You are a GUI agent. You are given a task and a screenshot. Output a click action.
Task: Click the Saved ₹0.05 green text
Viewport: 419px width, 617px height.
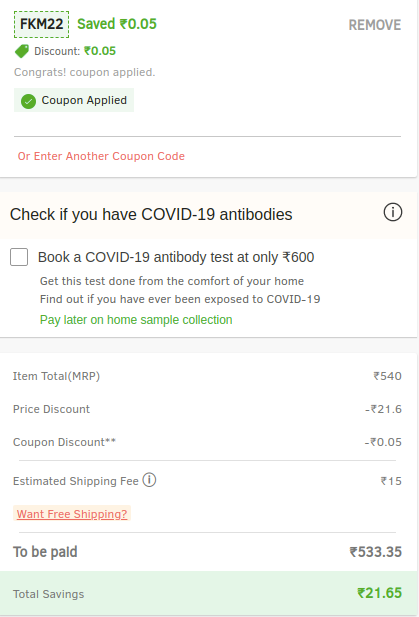pyautogui.click(x=117, y=24)
